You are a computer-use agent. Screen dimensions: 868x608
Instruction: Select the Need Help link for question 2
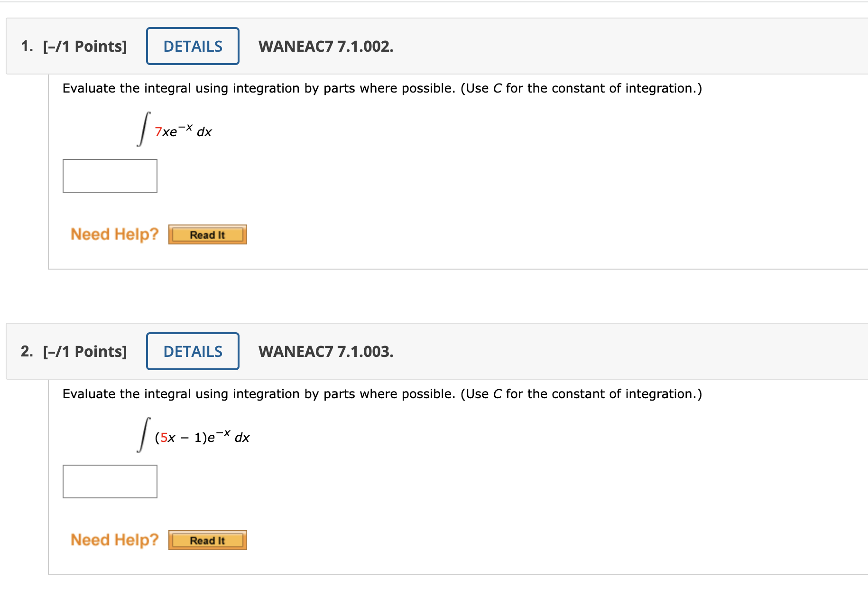(x=114, y=539)
